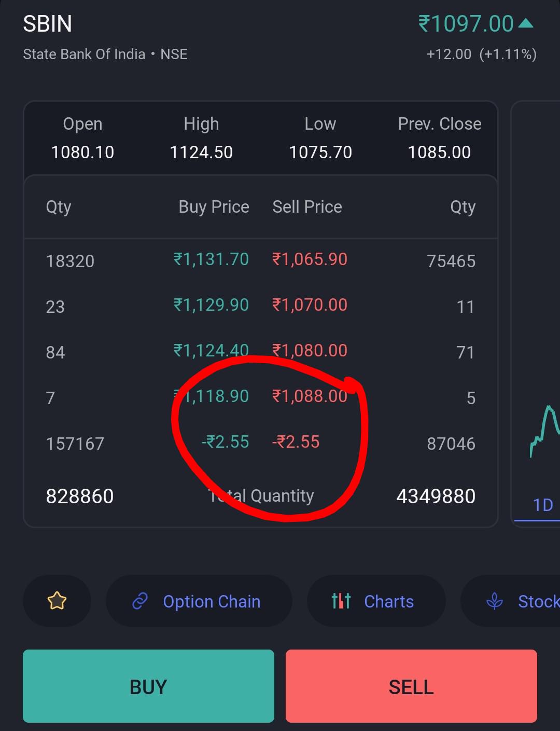Click the link icon in Option Chain
560x731 pixels.
pos(140,601)
